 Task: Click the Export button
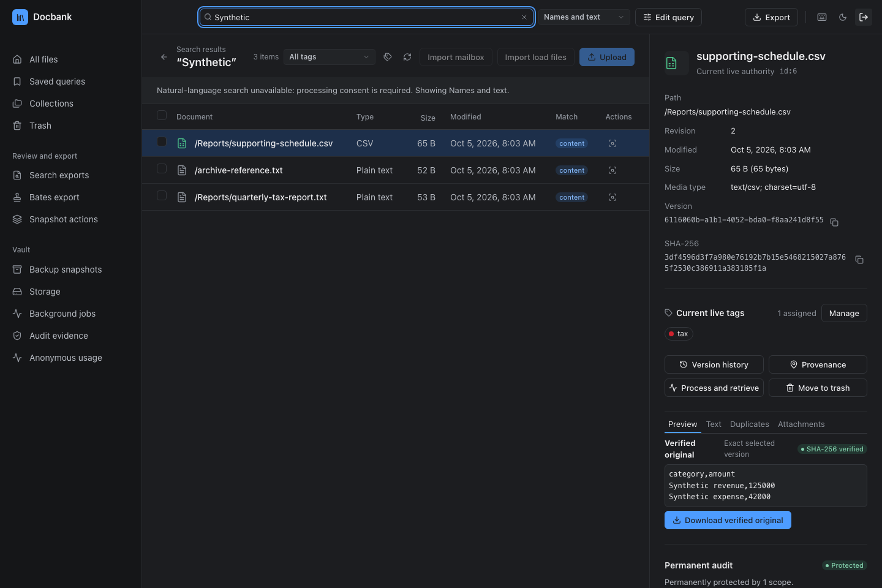click(x=771, y=17)
